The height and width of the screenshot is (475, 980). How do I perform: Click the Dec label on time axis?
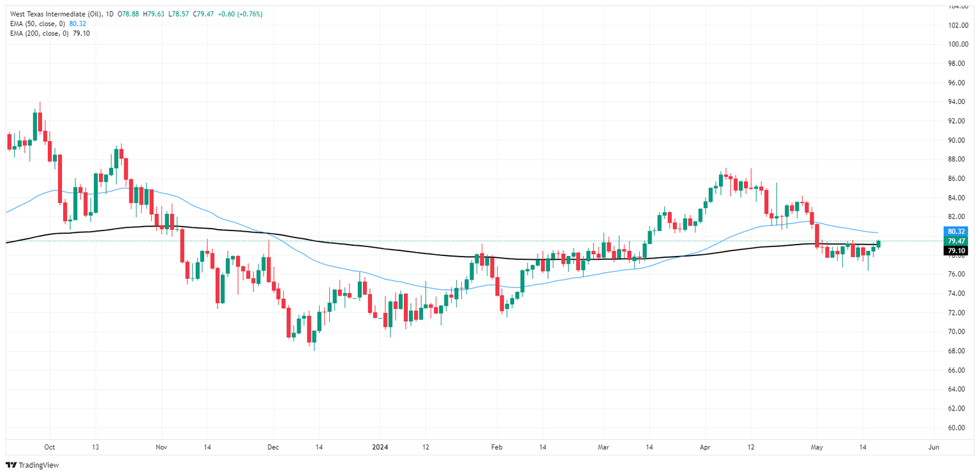(x=273, y=448)
